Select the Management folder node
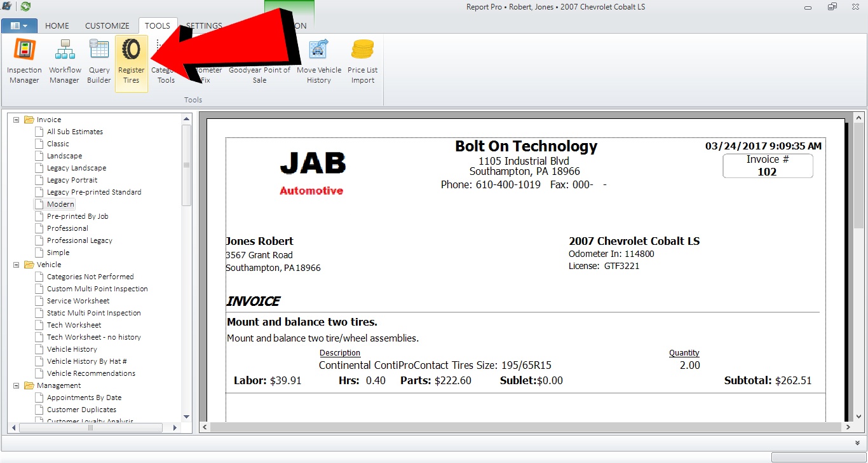Viewport: 868px width, 463px height. click(x=58, y=385)
